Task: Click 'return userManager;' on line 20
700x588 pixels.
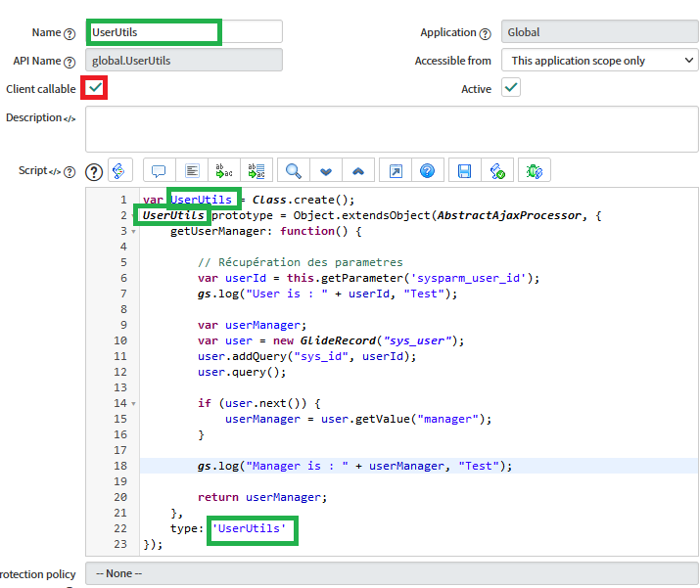Action: click(262, 497)
